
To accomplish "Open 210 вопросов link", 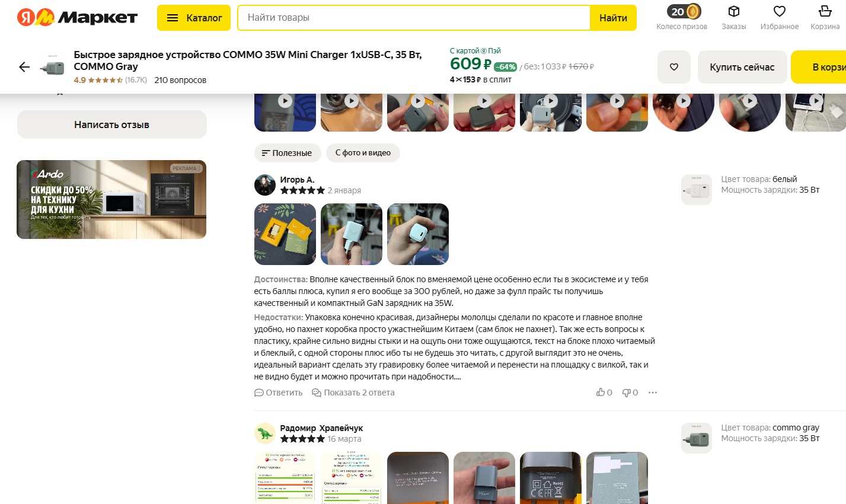I will pyautogui.click(x=180, y=80).
